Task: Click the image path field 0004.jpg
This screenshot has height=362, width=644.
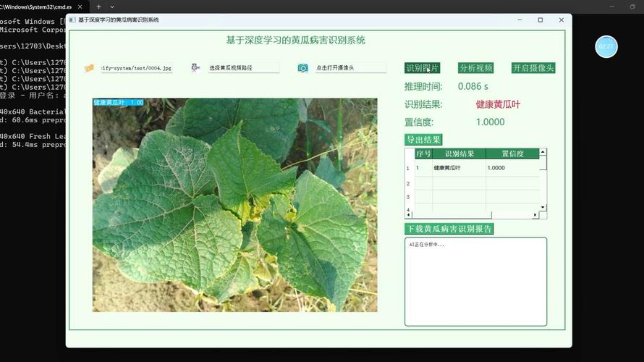Action: pos(137,68)
